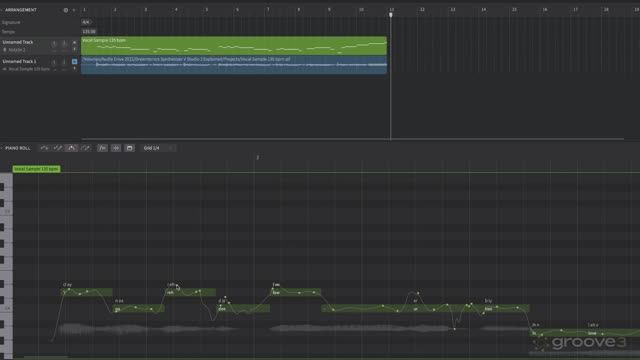Click the arrow next to Grid 1/4
Image resolution: width=640 pixels, height=360 pixels.
point(171,148)
